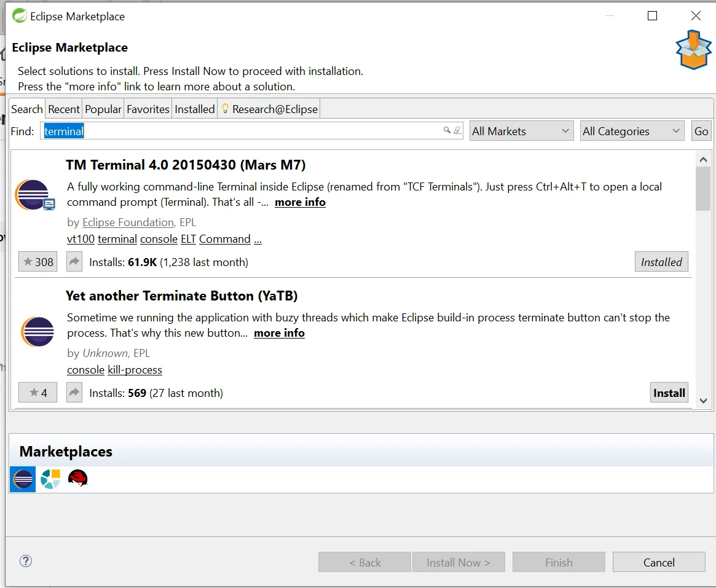Click the Spring leaf icon in title bar
This screenshot has width=716, height=588.
(19, 16)
